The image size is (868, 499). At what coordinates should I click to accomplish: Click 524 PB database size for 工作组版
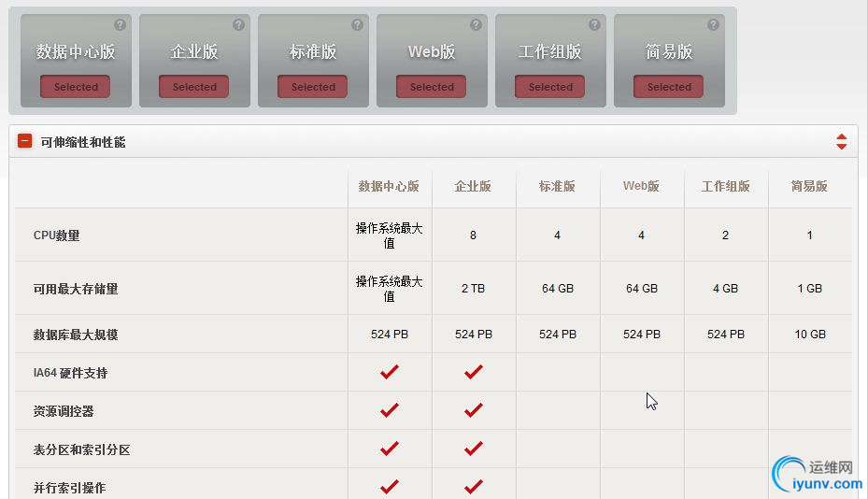point(726,335)
